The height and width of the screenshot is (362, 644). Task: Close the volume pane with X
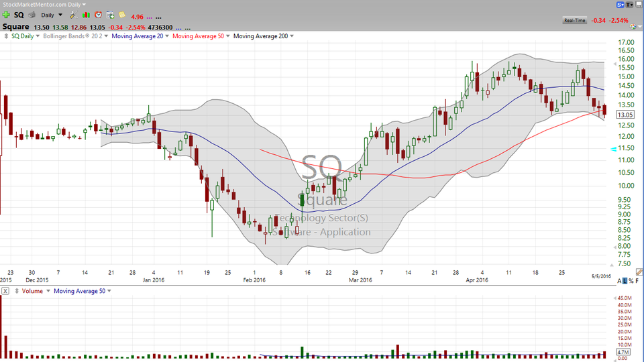pos(5,291)
